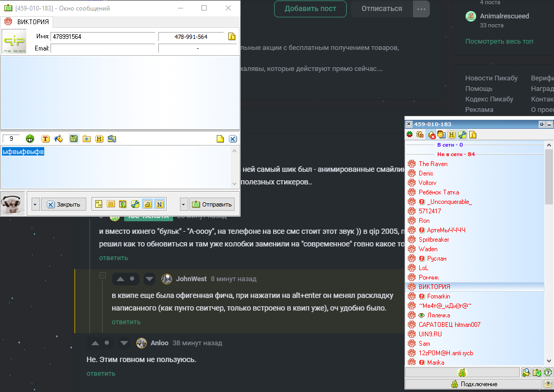Image resolution: width=554 pixels, height=392 pixels.
Task: Select contact Ребёнок Татка in list
Action: tap(438, 192)
